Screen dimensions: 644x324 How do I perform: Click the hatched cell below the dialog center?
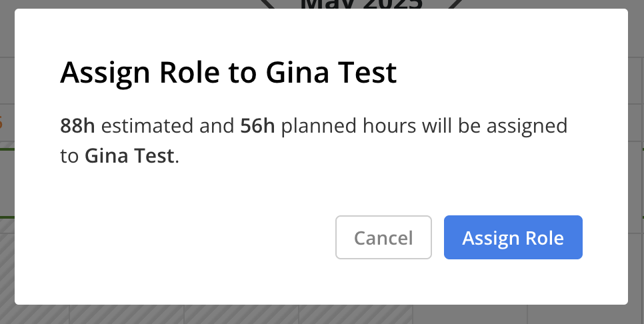356,315
